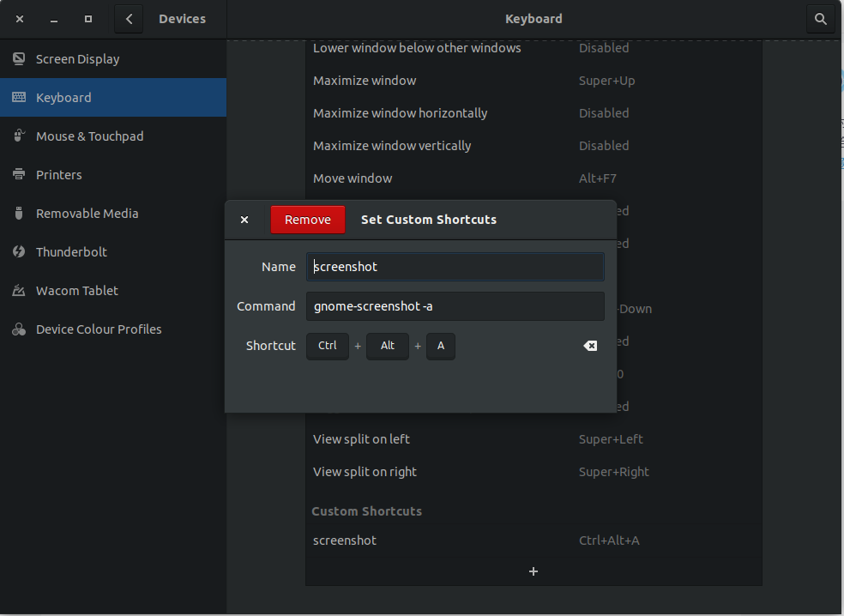Open Printers panel in sidebar
844x616 pixels.
pos(113,174)
